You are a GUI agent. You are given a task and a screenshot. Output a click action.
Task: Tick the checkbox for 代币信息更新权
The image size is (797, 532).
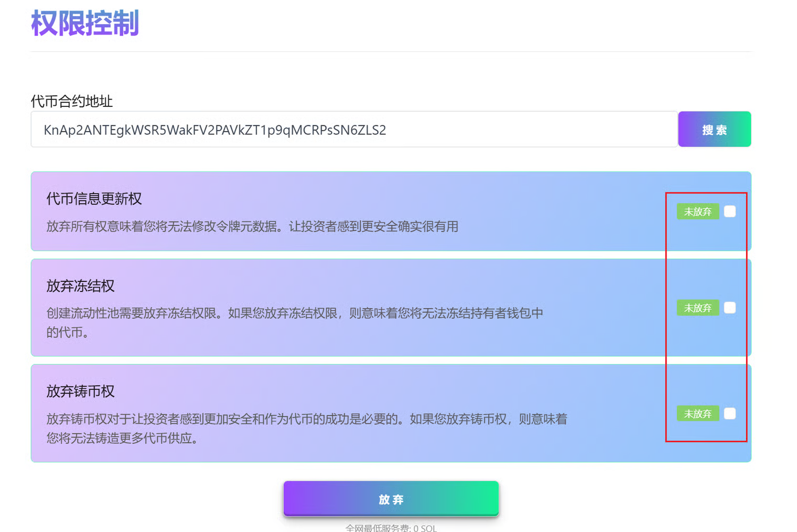click(729, 211)
